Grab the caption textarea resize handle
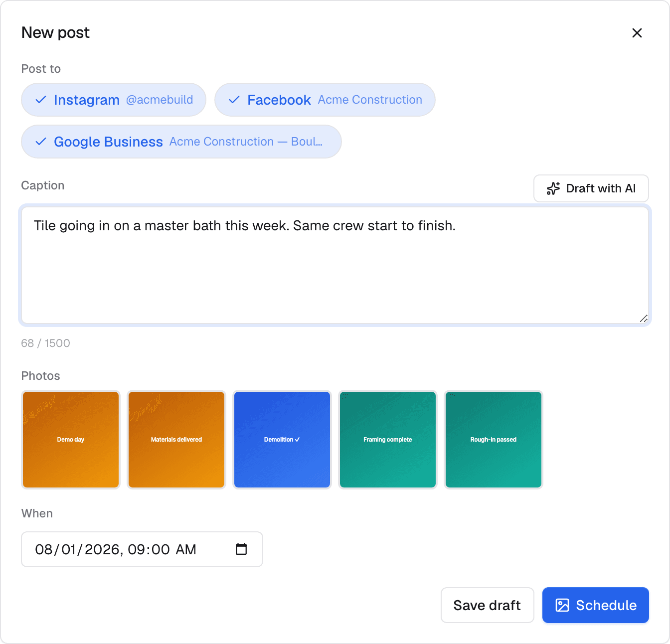The height and width of the screenshot is (644, 670). click(x=644, y=319)
